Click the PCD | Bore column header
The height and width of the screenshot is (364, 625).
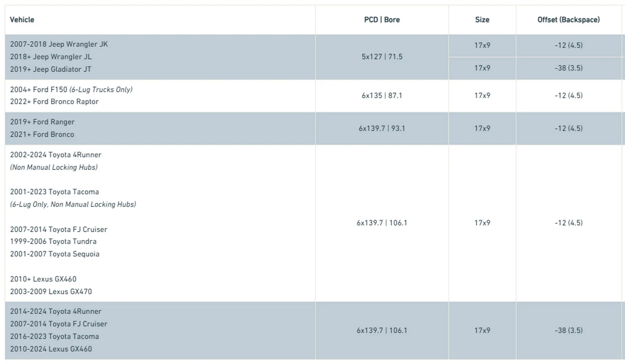coord(382,20)
